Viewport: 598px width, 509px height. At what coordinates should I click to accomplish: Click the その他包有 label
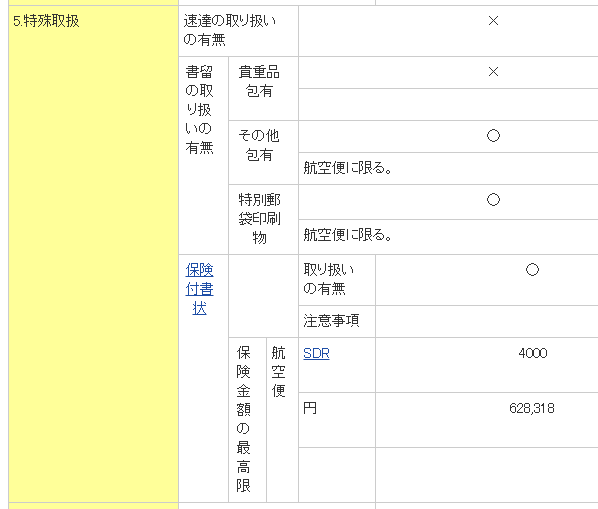tap(259, 145)
